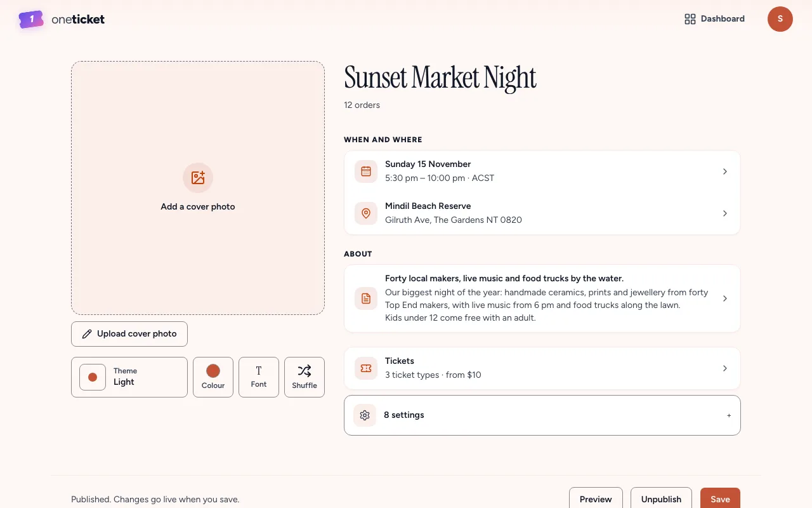The width and height of the screenshot is (812, 508).
Task: Click the 12 orders text
Action: coord(362,105)
